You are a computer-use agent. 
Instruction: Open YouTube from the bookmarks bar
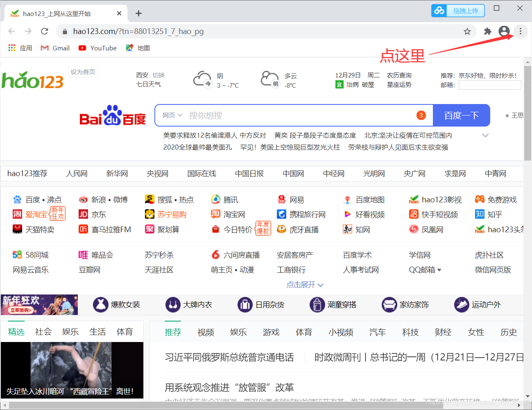[x=97, y=48]
